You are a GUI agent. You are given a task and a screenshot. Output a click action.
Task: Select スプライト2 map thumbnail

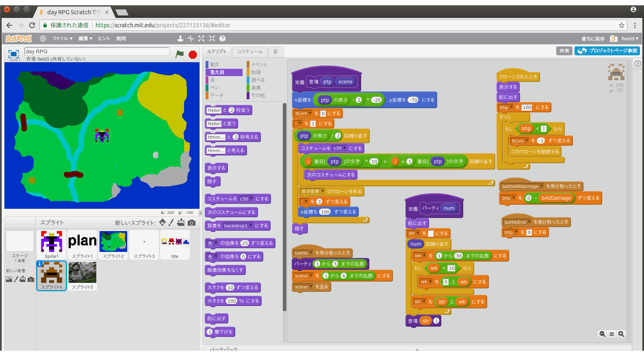[113, 245]
